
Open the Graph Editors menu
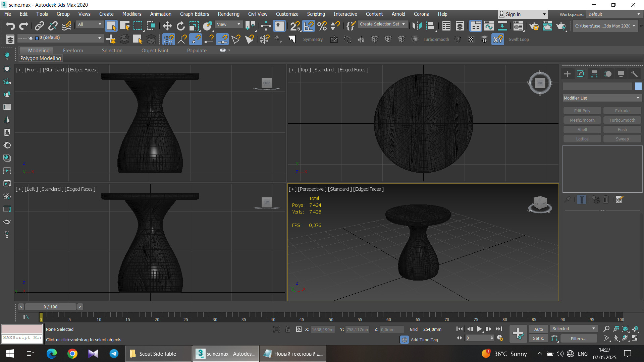(195, 14)
